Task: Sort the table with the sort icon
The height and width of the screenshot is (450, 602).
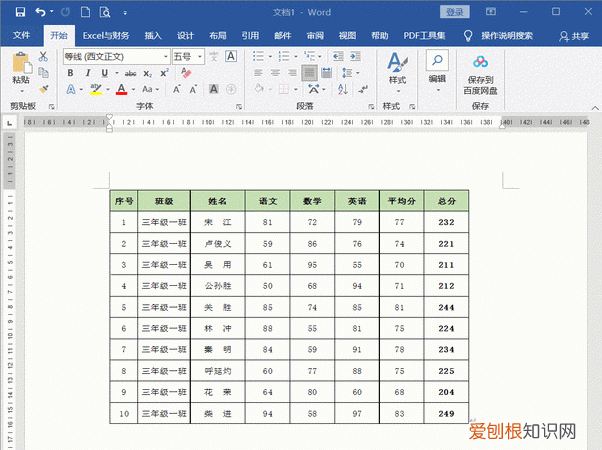Action: point(342,89)
